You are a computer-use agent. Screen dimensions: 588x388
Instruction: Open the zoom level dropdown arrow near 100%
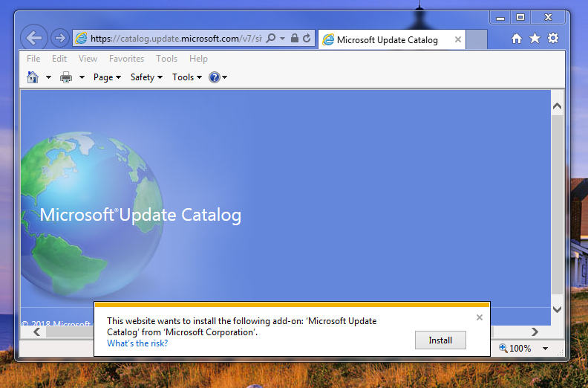(x=546, y=349)
